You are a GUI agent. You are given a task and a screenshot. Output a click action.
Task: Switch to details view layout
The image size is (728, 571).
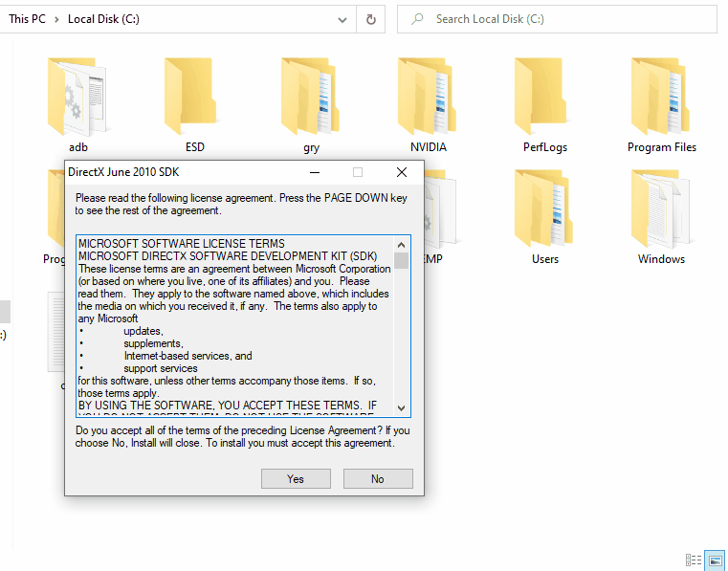click(x=694, y=560)
